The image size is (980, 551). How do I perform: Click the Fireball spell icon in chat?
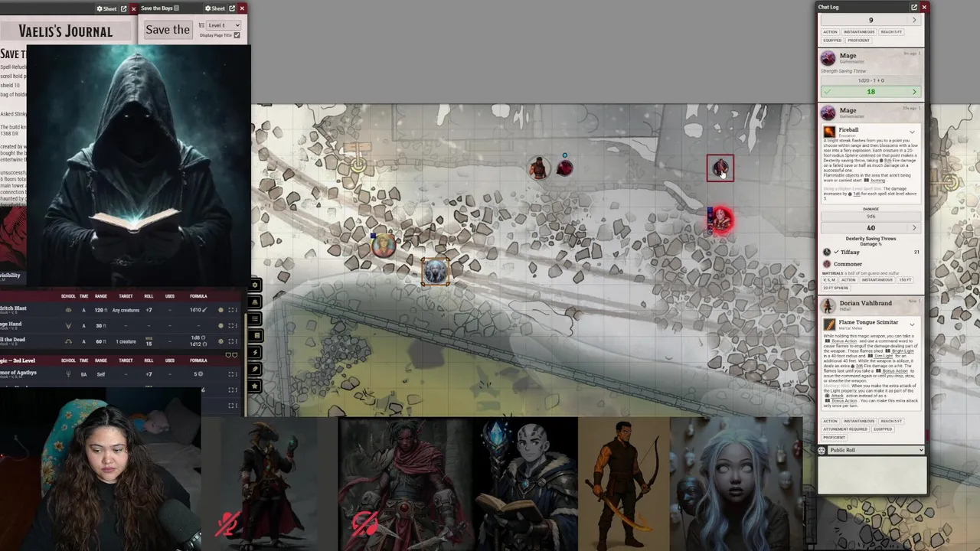pos(829,132)
